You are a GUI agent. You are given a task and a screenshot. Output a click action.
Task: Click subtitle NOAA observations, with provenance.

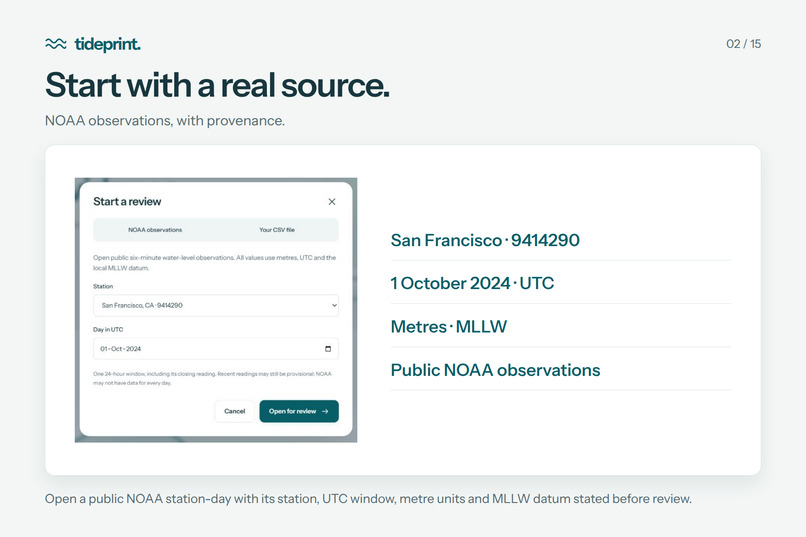(164, 121)
